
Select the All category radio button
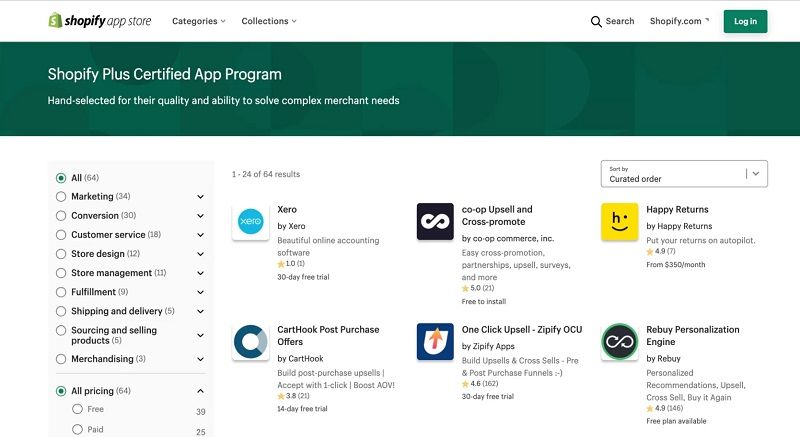pyautogui.click(x=61, y=178)
